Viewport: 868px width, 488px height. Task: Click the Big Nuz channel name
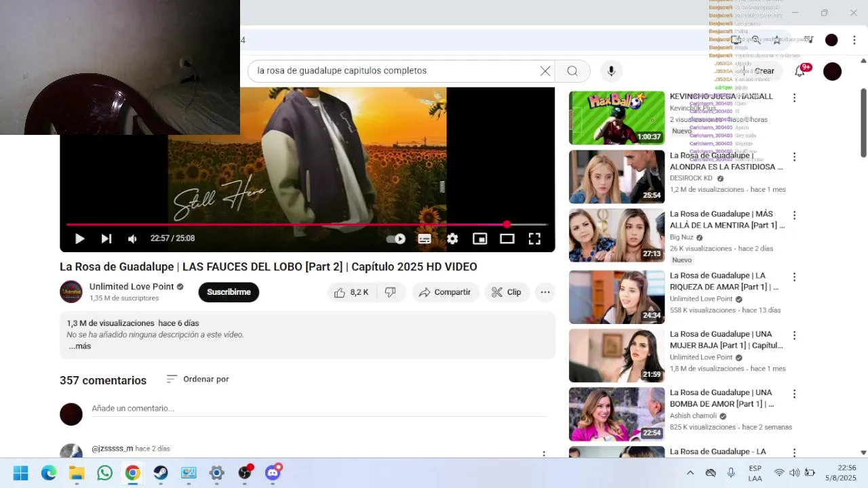coord(682,237)
